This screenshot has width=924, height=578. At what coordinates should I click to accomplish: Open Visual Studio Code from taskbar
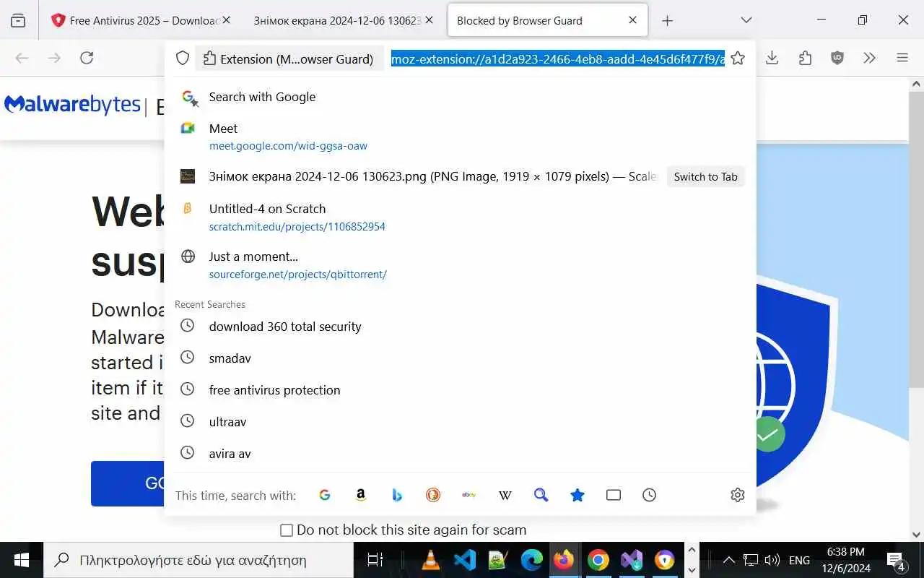[465, 560]
